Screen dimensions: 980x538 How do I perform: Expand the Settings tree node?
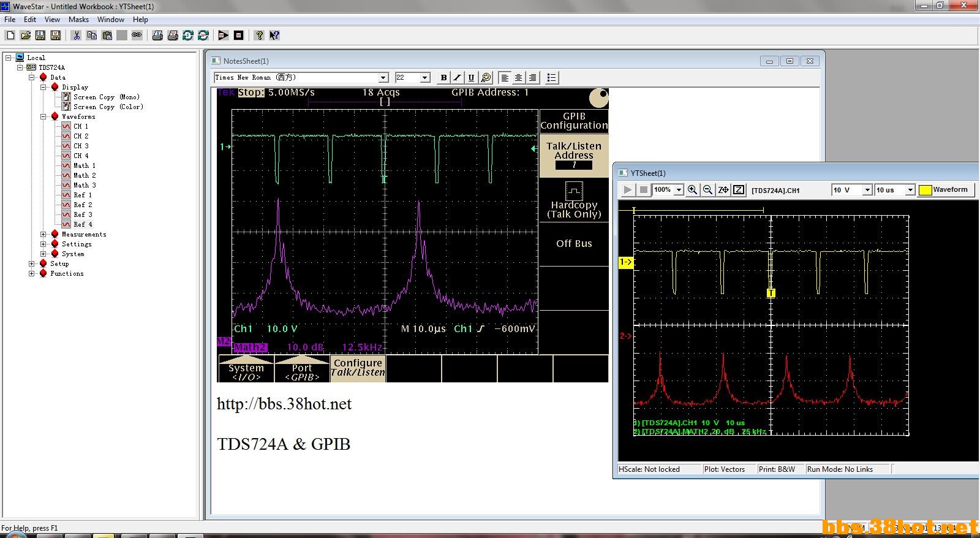tap(43, 244)
